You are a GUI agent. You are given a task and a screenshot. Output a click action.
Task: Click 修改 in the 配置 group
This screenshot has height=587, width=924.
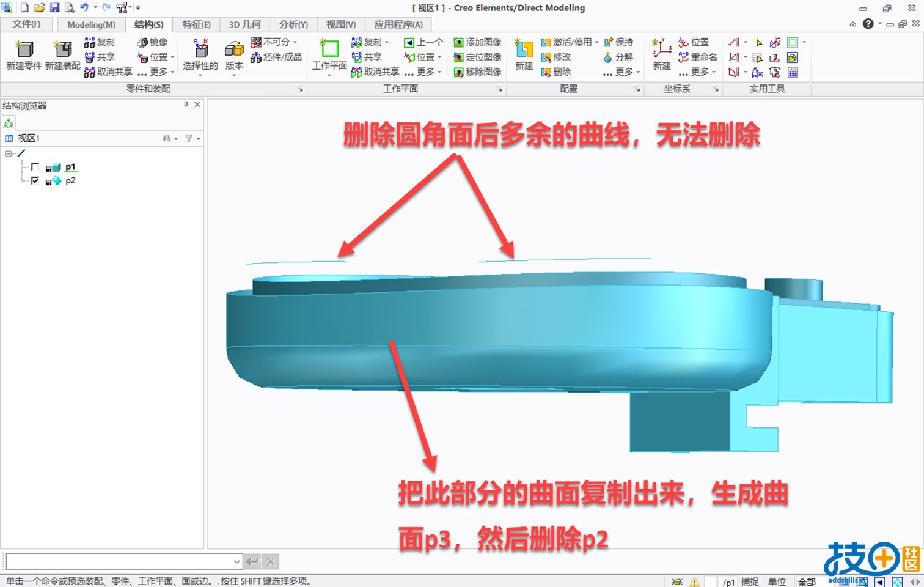coord(556,57)
